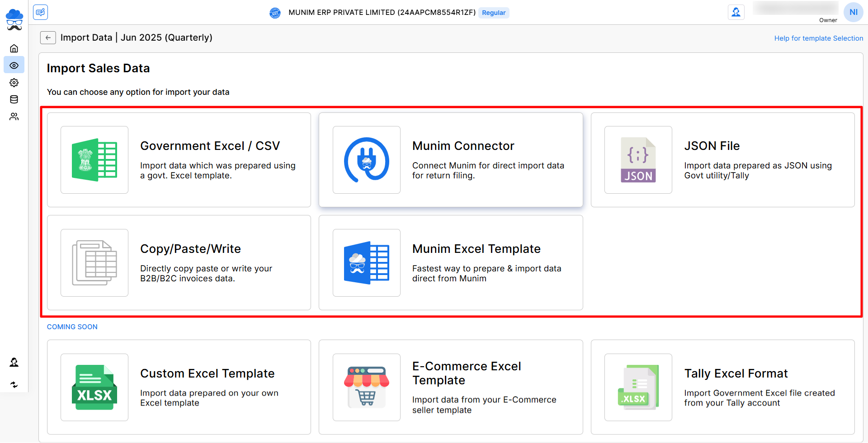Open Help for template Selection link
Image resolution: width=868 pixels, height=443 pixels.
click(x=819, y=38)
